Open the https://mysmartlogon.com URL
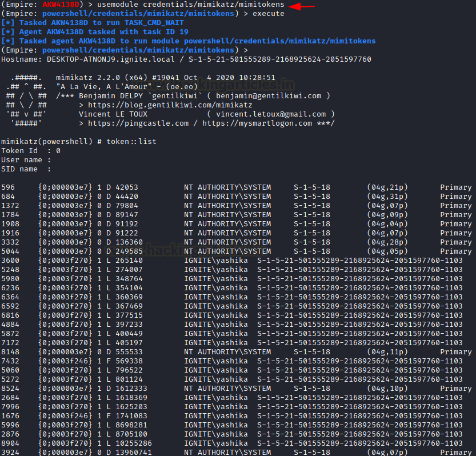The image size is (476, 456). [x=257, y=123]
